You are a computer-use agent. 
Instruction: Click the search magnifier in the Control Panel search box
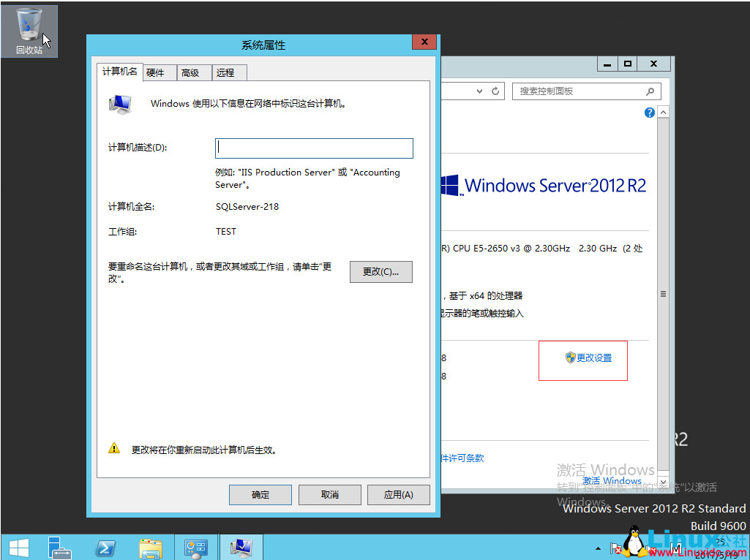pos(650,91)
